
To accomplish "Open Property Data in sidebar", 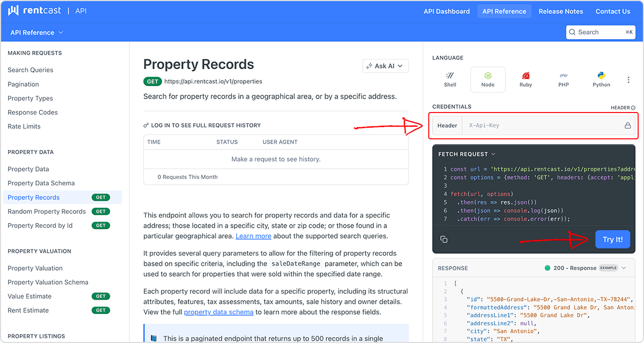I will (28, 169).
